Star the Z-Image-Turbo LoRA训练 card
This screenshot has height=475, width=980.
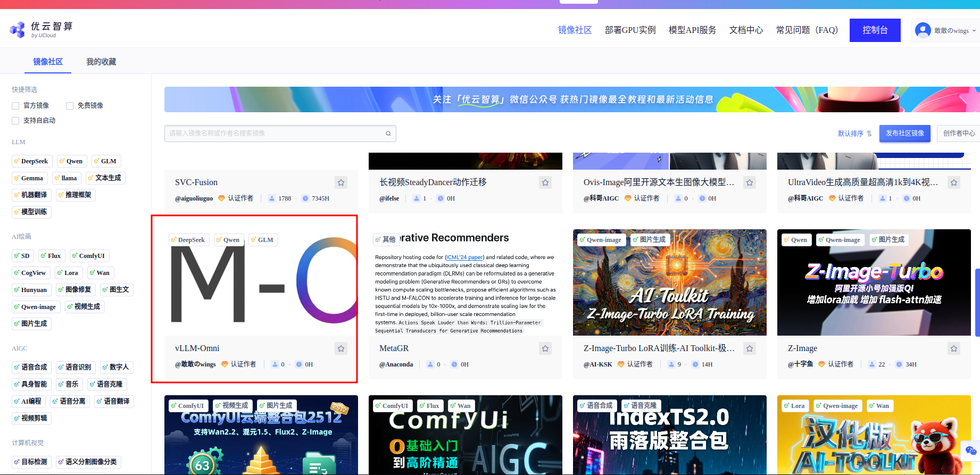tap(750, 348)
